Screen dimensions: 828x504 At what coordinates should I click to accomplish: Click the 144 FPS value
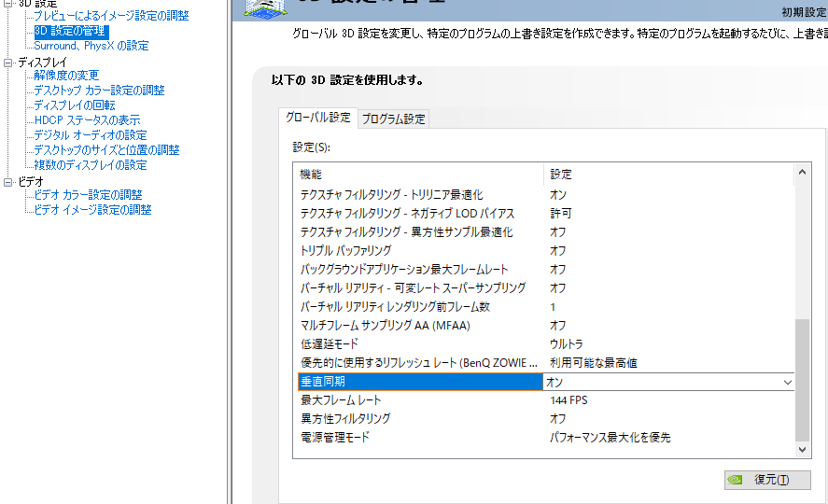click(x=568, y=400)
